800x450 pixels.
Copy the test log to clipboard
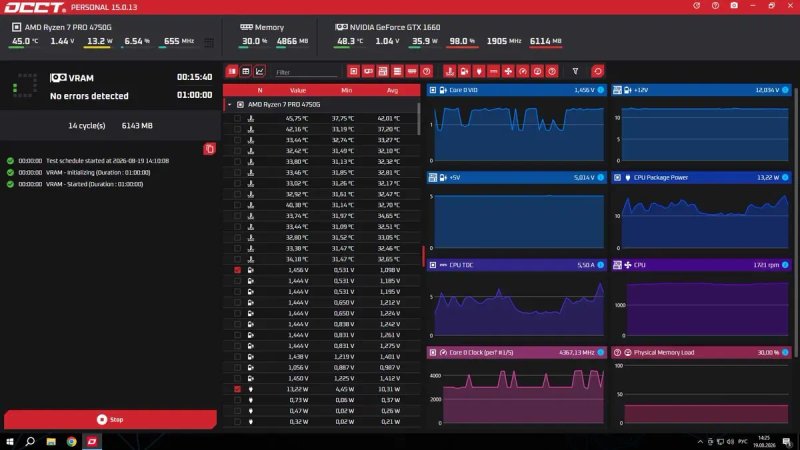(209, 149)
